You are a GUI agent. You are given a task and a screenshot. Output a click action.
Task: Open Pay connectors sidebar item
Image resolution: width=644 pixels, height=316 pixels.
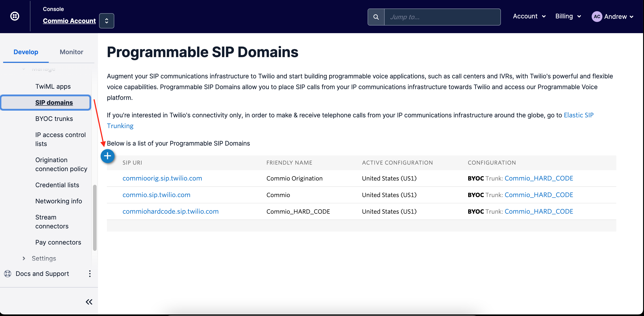pos(58,242)
